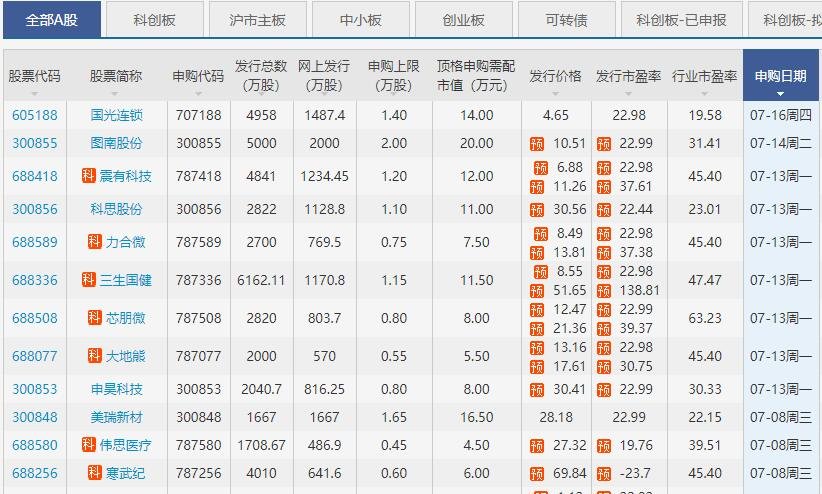Click 预 icon beside P/E 19.76
The image size is (822, 494).
click(604, 446)
